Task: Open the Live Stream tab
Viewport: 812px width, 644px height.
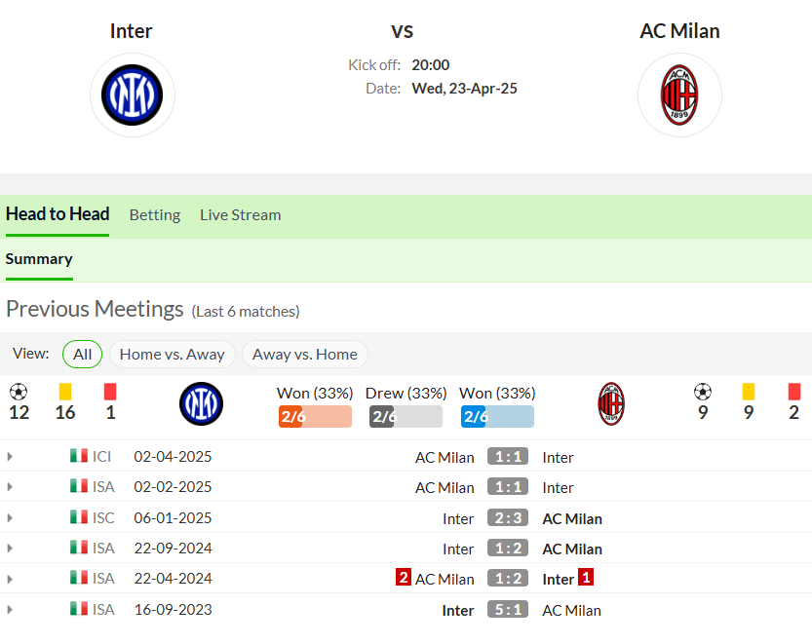Action: point(240,215)
